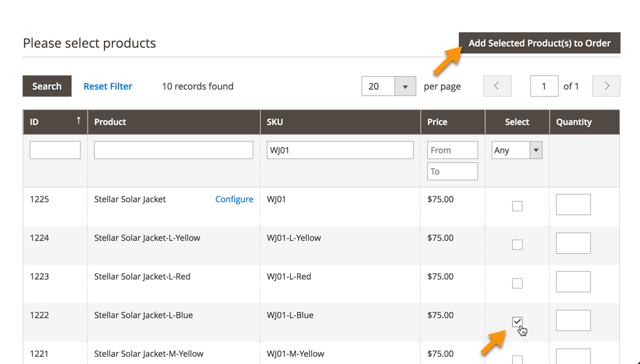The image size is (640, 364).
Task: Click the Price 'From' filter field
Action: (x=452, y=150)
